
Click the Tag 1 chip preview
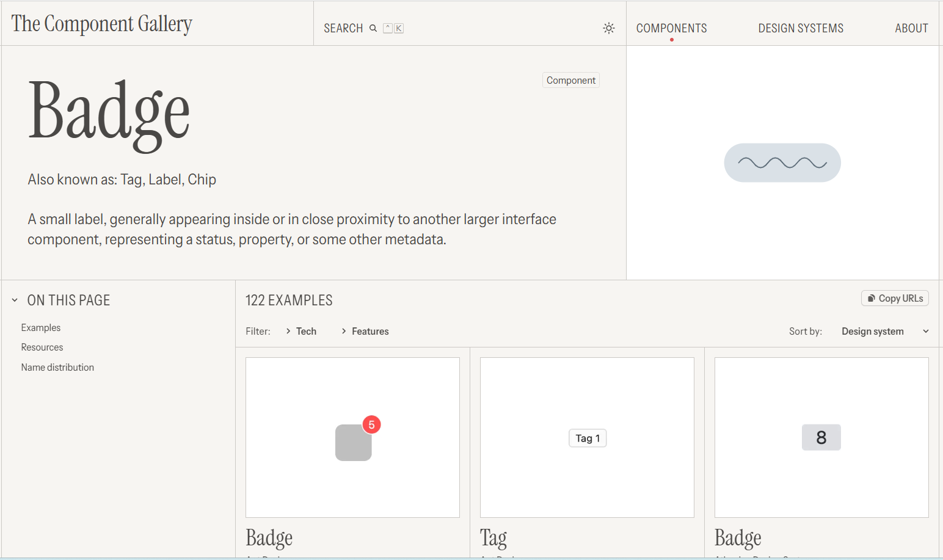tap(588, 438)
